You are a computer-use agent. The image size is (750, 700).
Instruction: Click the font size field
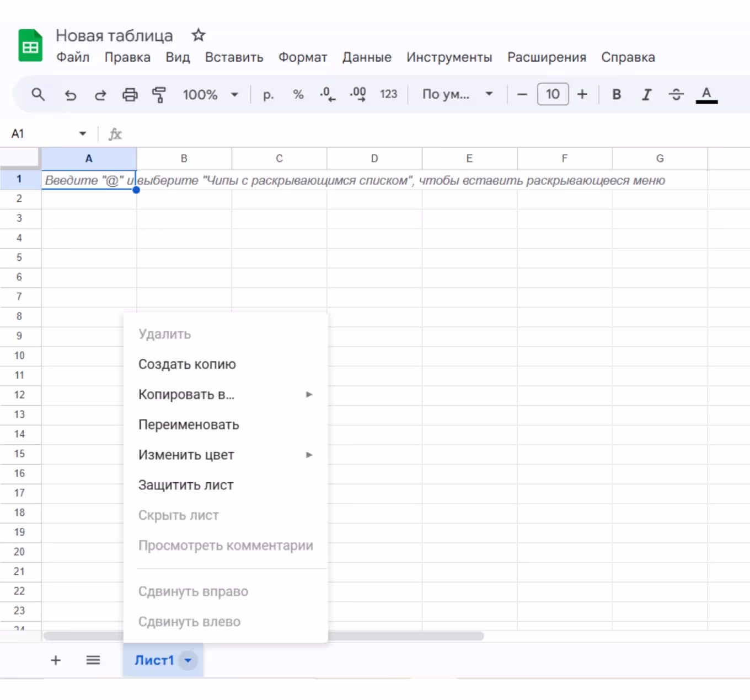click(553, 94)
